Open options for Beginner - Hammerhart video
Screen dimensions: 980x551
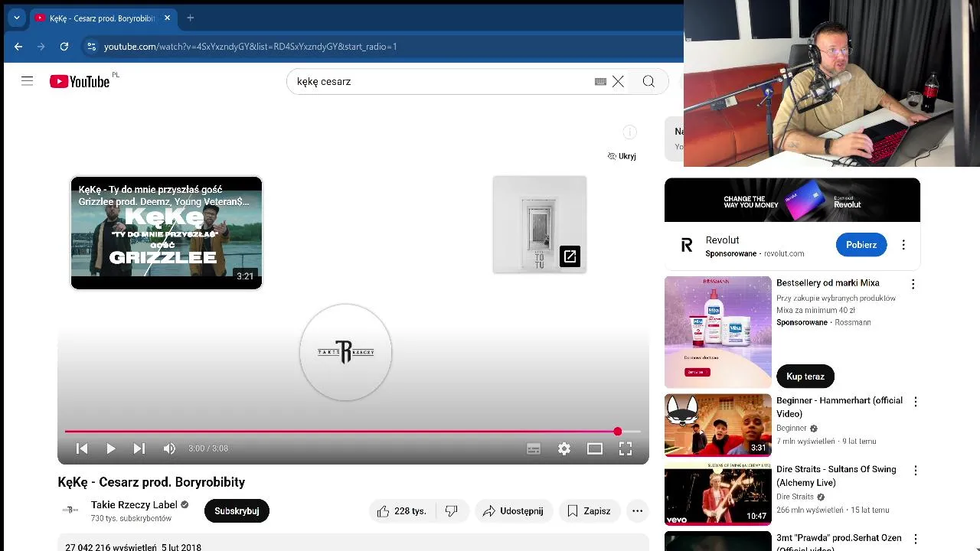coord(915,402)
